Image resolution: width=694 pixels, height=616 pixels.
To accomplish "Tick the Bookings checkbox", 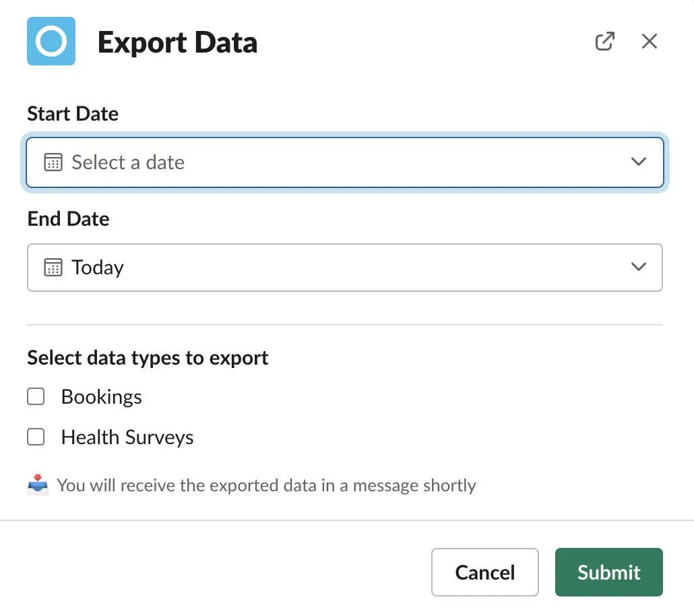I will pos(36,396).
